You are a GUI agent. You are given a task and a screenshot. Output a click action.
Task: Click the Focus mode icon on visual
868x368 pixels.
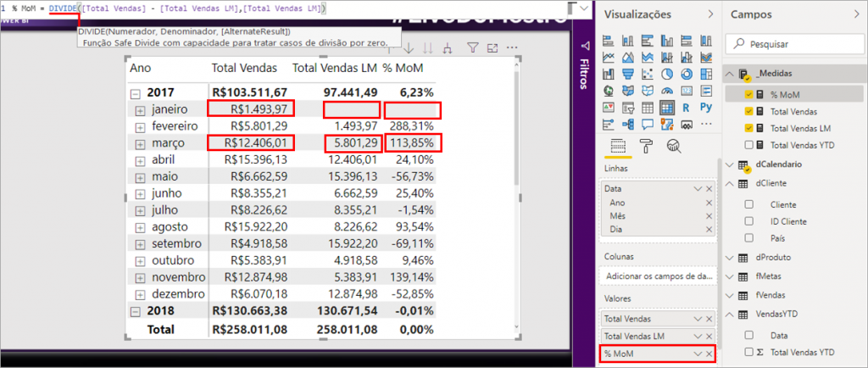pos(492,49)
